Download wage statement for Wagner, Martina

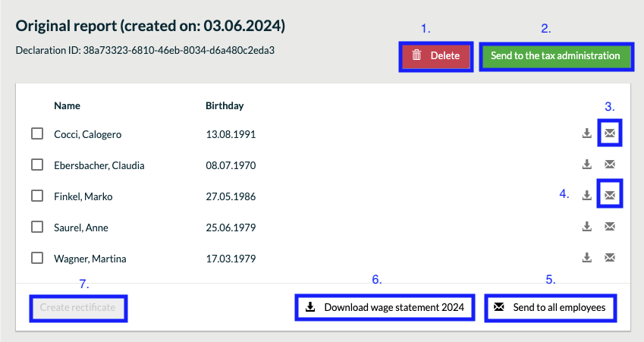pyautogui.click(x=587, y=257)
